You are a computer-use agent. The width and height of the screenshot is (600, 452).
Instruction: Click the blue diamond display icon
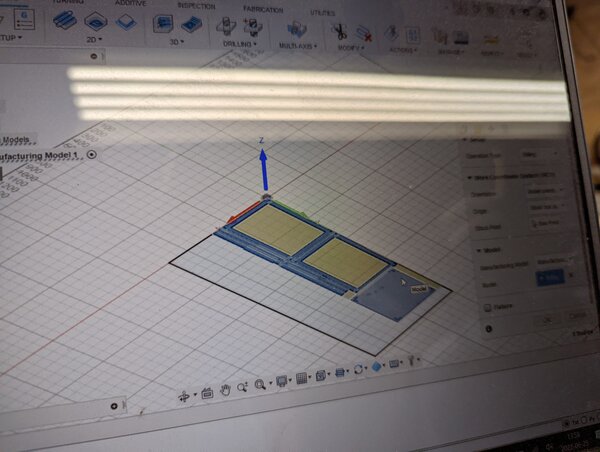(x=377, y=367)
